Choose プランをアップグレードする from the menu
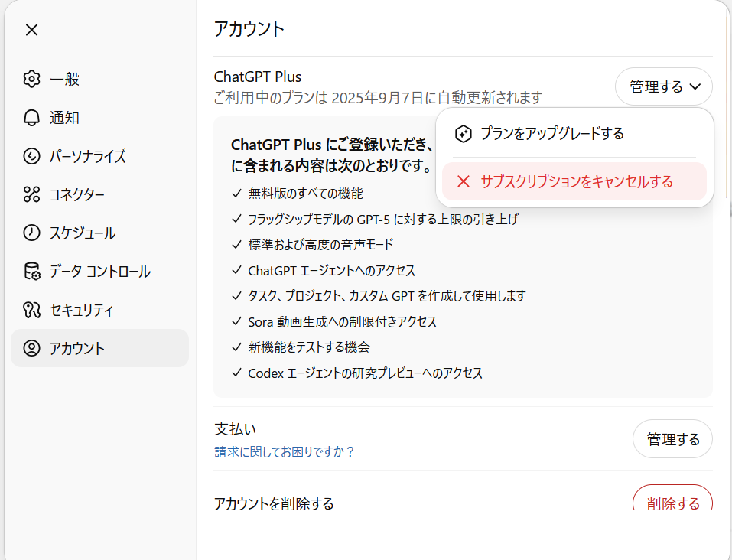Screen dimensions: 732x560 pyautogui.click(x=574, y=134)
